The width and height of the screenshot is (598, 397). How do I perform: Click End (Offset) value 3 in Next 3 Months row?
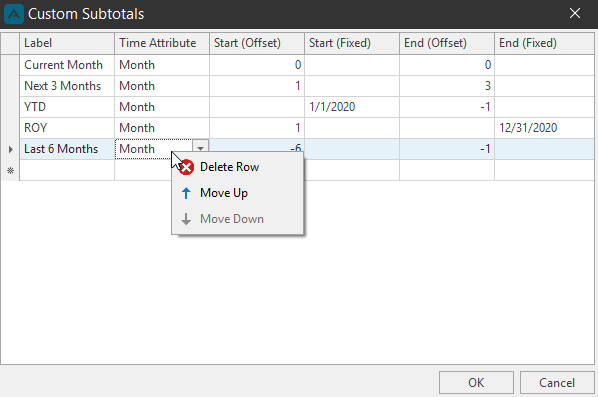(447, 86)
